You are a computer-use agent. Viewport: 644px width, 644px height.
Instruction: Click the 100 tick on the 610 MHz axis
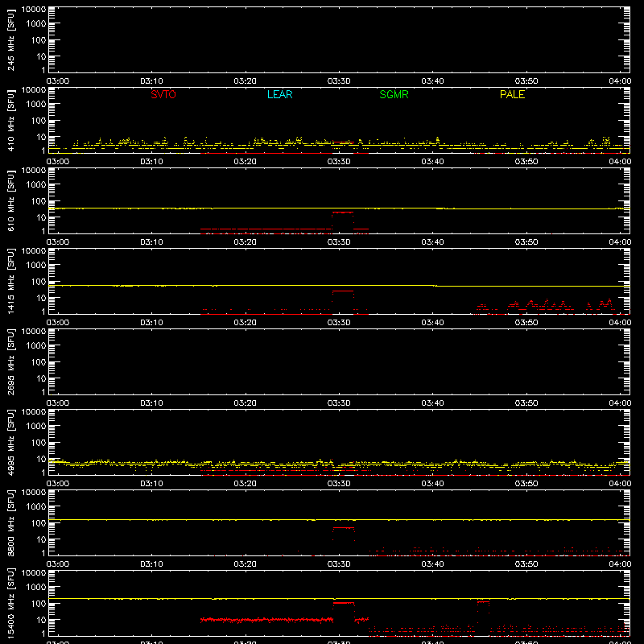pos(39,201)
